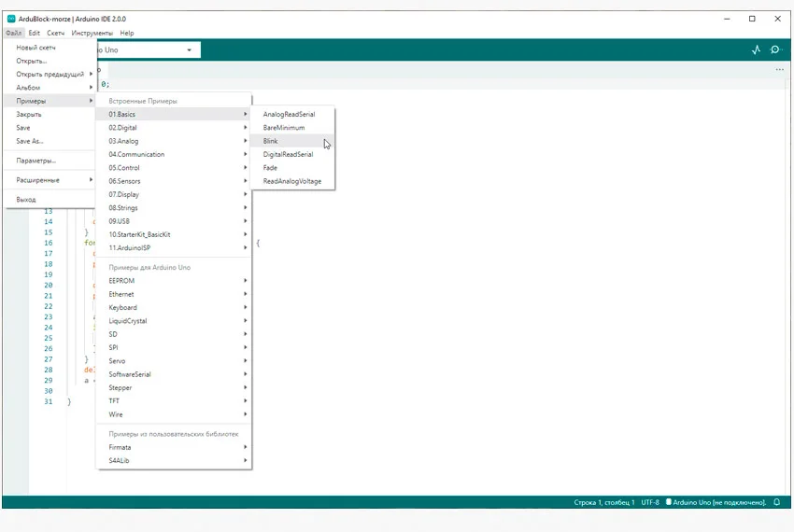
Task: Click the UTF-8 encoding indicator
Action: (650, 502)
